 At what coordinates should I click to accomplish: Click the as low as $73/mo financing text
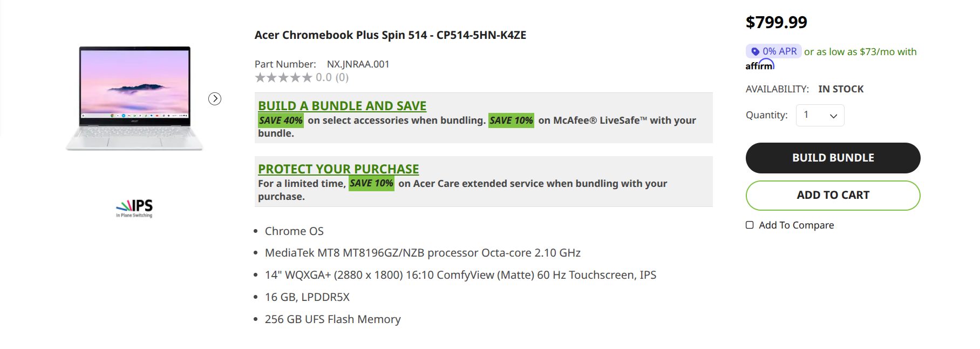click(860, 52)
